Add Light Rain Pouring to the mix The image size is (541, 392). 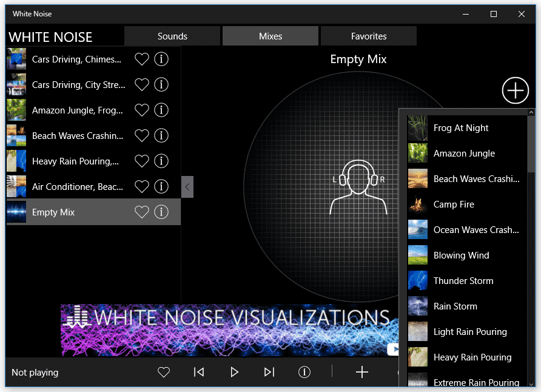[x=467, y=332]
